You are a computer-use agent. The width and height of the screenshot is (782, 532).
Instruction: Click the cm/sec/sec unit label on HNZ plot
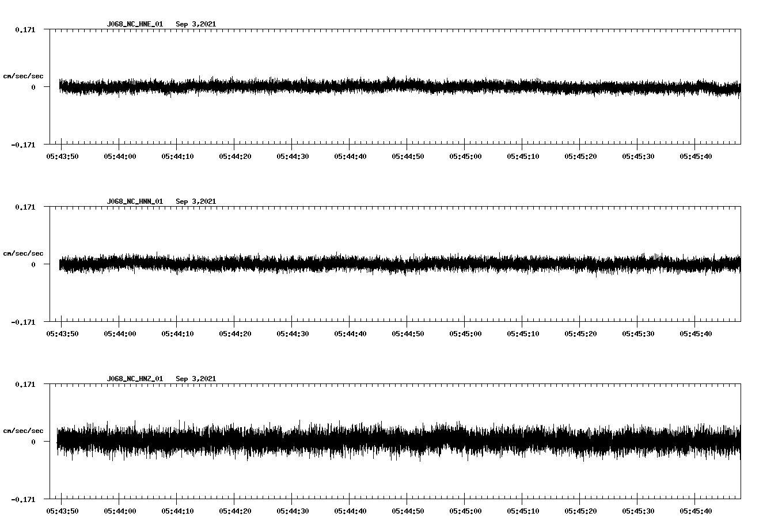click(23, 431)
